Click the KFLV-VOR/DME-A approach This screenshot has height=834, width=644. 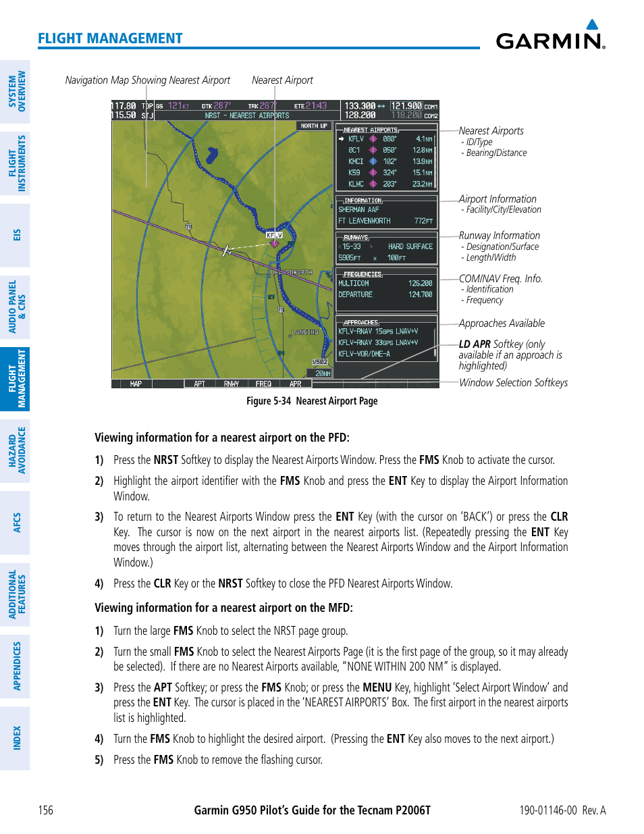[365, 354]
